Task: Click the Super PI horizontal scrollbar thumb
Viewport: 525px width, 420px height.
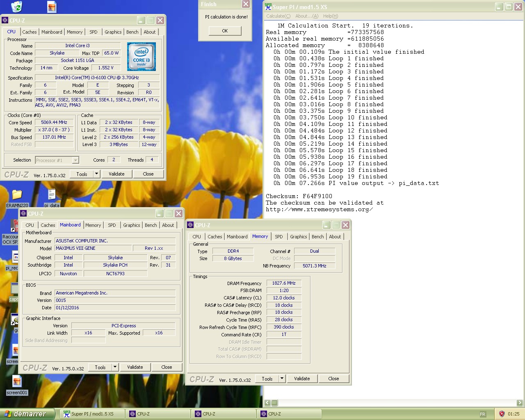Action: pyautogui.click(x=274, y=403)
